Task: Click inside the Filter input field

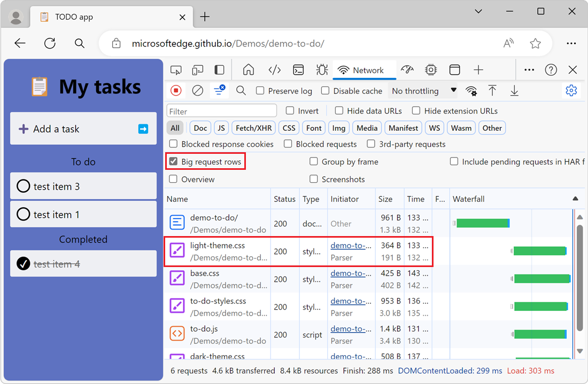Action: [x=221, y=110]
